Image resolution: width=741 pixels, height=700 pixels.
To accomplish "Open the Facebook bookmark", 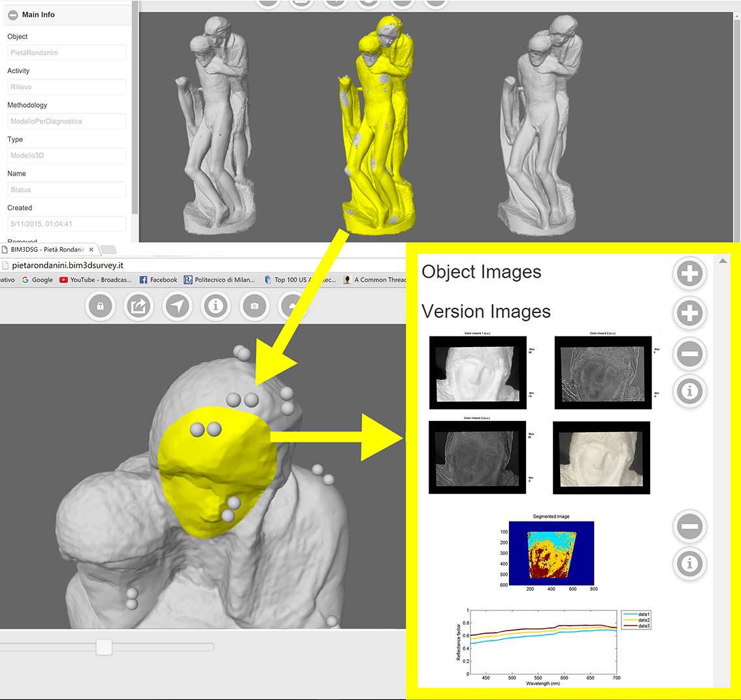I will [x=158, y=280].
